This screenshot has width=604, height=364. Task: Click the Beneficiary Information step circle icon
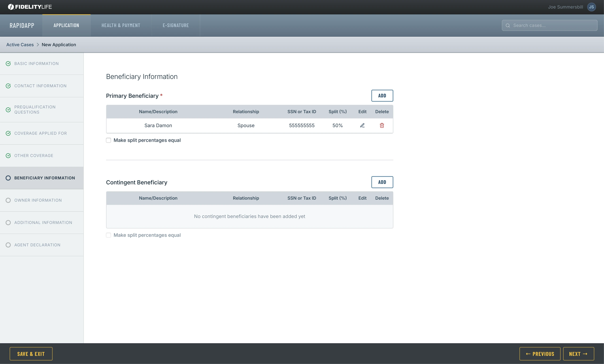click(8, 178)
